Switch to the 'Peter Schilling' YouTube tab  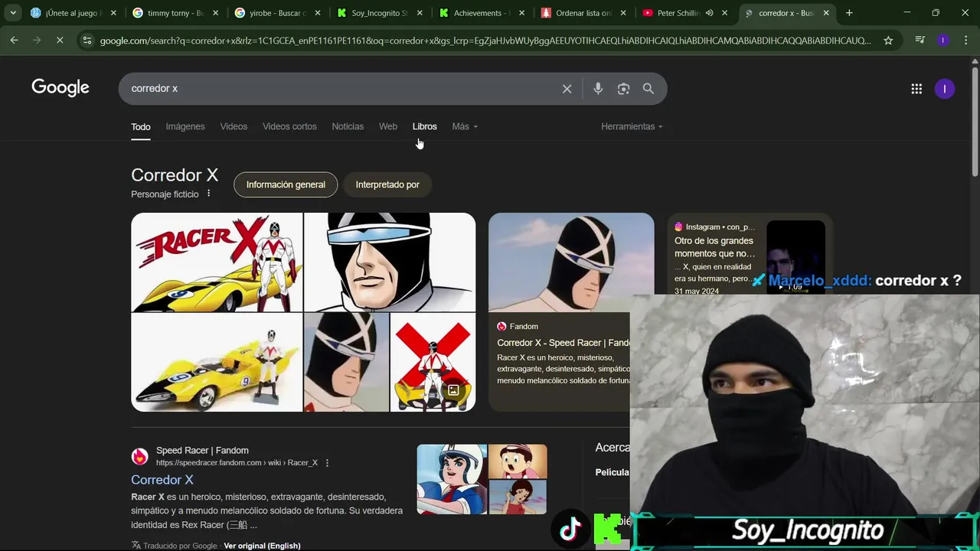(685, 13)
